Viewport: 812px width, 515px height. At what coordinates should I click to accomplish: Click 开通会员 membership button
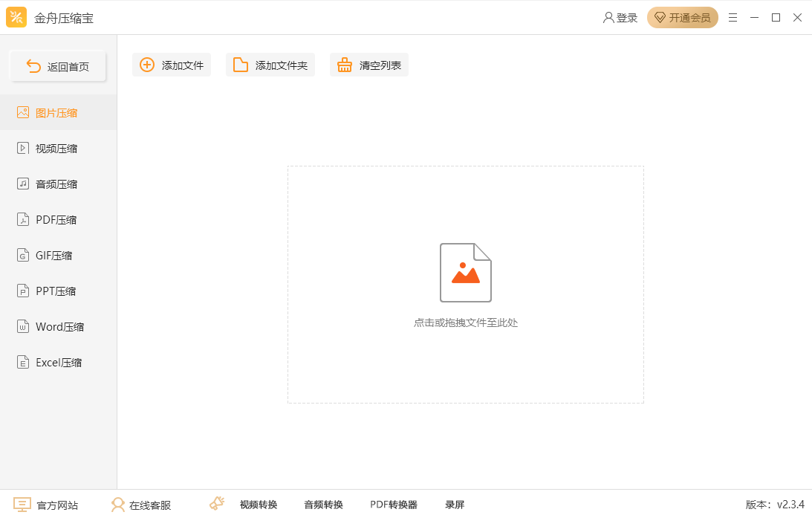[x=682, y=18]
